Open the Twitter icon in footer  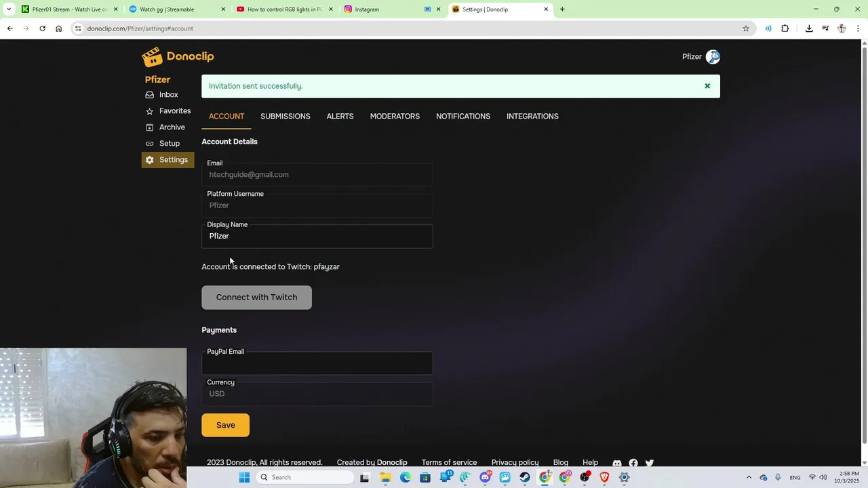(x=650, y=464)
